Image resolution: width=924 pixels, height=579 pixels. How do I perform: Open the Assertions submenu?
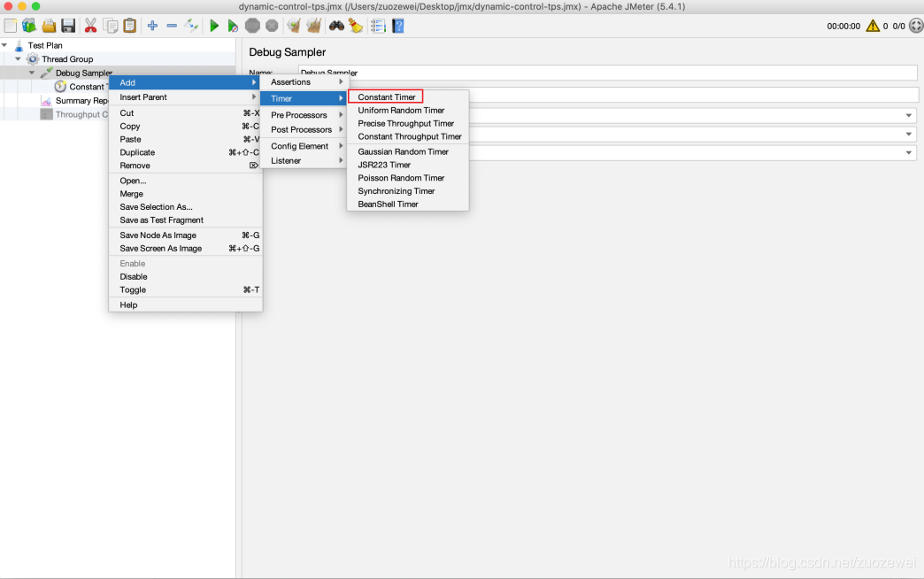[x=303, y=82]
